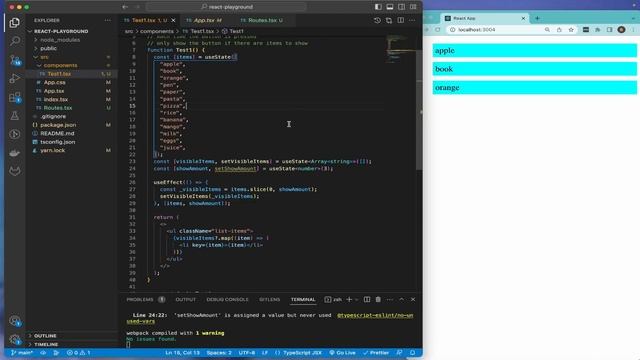Open package.json in the file tree
The image size is (640, 360).
pyautogui.click(x=58, y=125)
